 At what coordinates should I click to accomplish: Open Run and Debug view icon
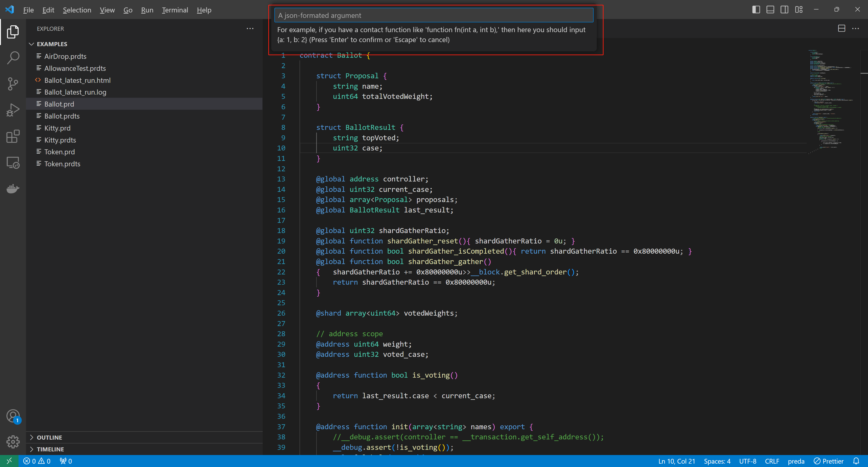(13, 110)
